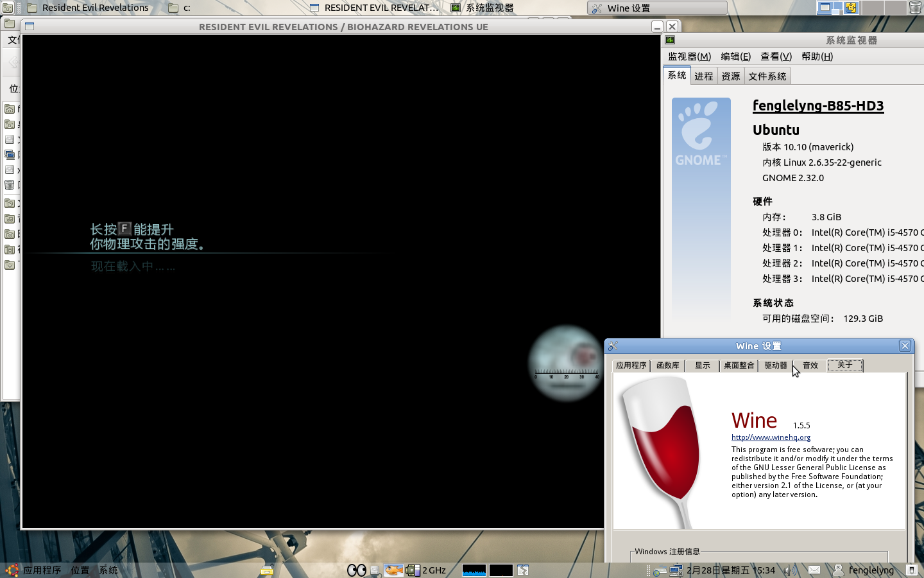Open the sticky notes applet on the bottom panel
Viewport: 924px width, 578px height.
coord(267,570)
